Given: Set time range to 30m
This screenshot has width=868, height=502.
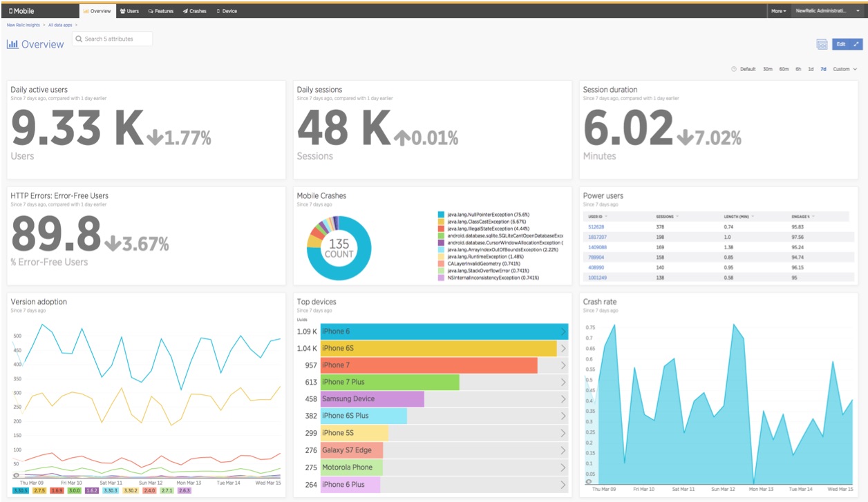Looking at the screenshot, I should click(x=767, y=69).
